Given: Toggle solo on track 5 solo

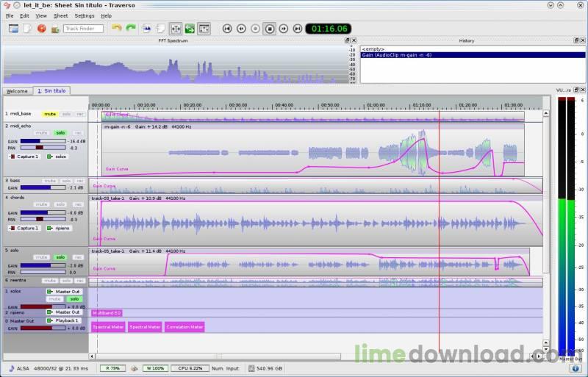Looking at the screenshot, I should point(60,257).
